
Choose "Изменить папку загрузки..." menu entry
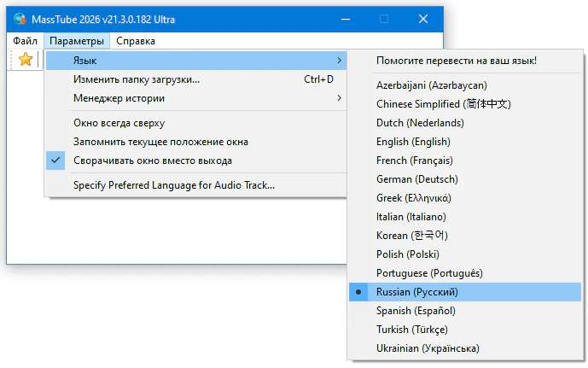pos(137,79)
